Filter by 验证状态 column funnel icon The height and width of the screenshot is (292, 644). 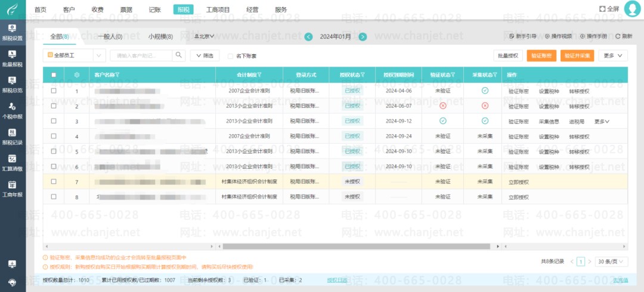tap(453, 74)
